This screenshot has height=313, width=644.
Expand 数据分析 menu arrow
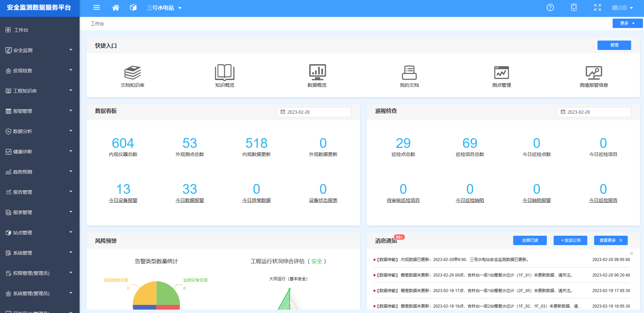[x=71, y=131]
